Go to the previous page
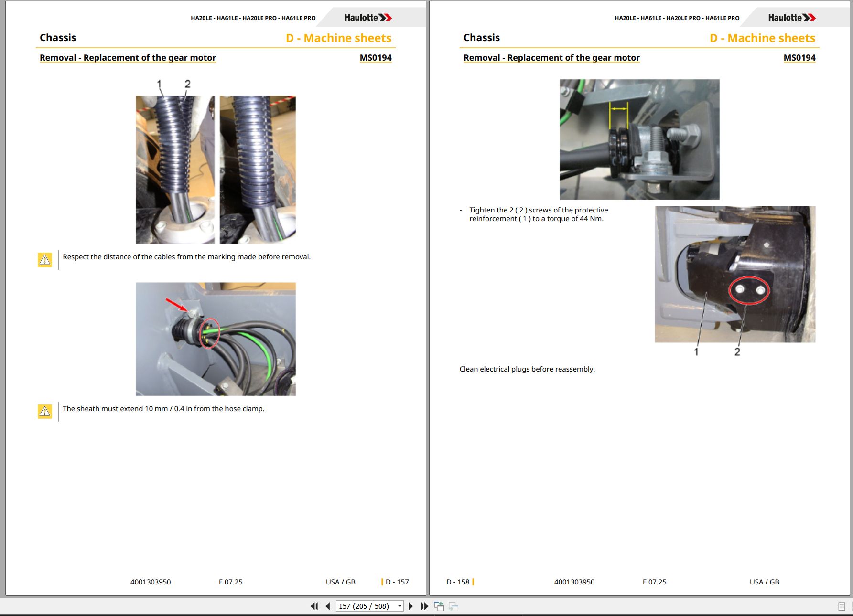The height and width of the screenshot is (616, 853). [x=328, y=606]
